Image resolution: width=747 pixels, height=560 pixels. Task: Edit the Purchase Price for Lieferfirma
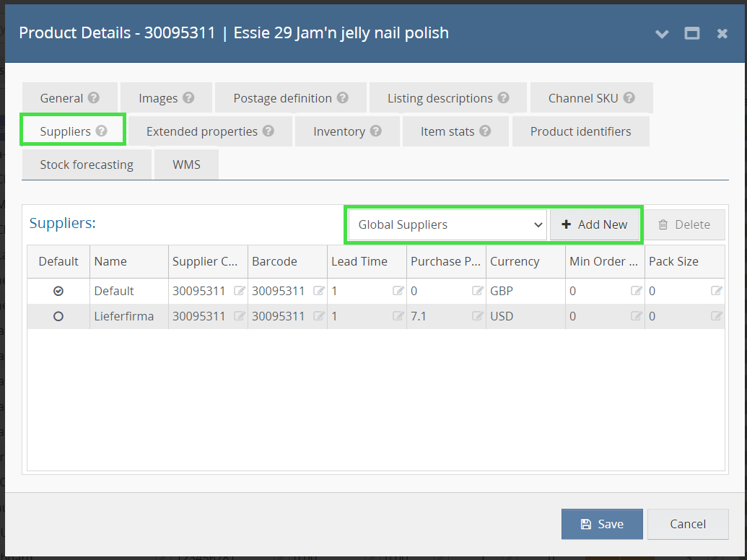point(477,315)
